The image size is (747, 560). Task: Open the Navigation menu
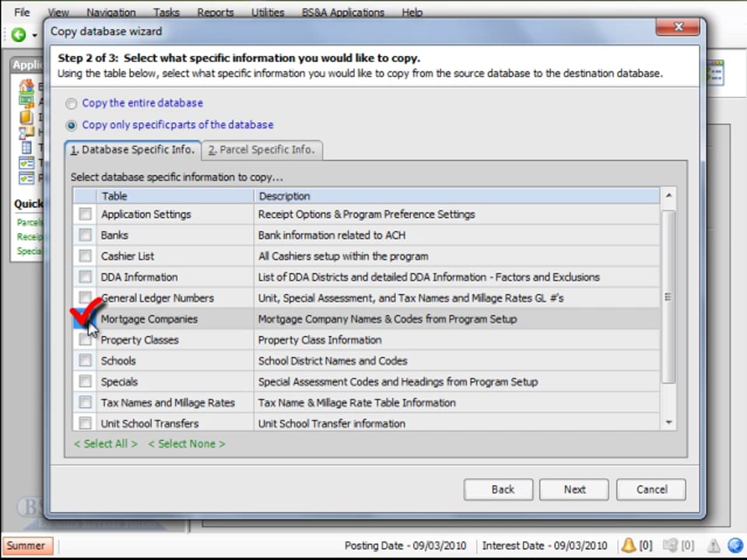(x=111, y=12)
